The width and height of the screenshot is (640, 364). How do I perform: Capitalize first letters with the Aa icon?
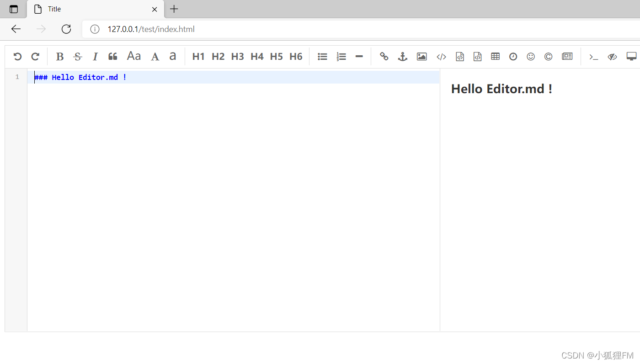point(134,56)
